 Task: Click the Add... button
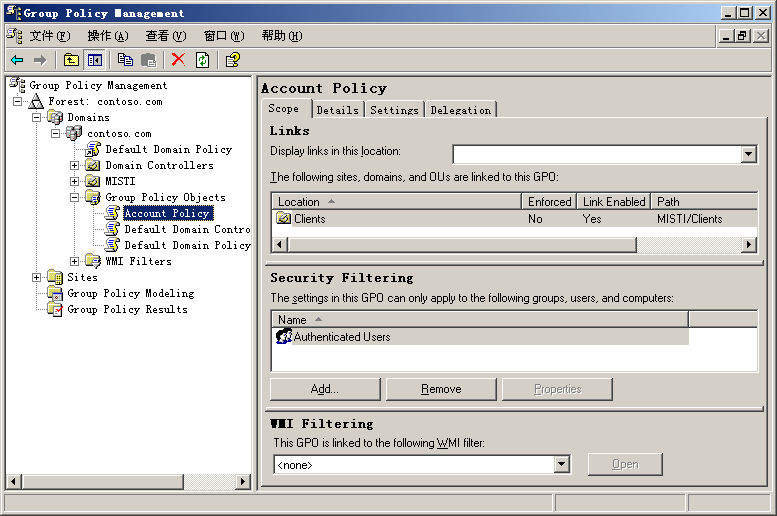click(x=324, y=389)
